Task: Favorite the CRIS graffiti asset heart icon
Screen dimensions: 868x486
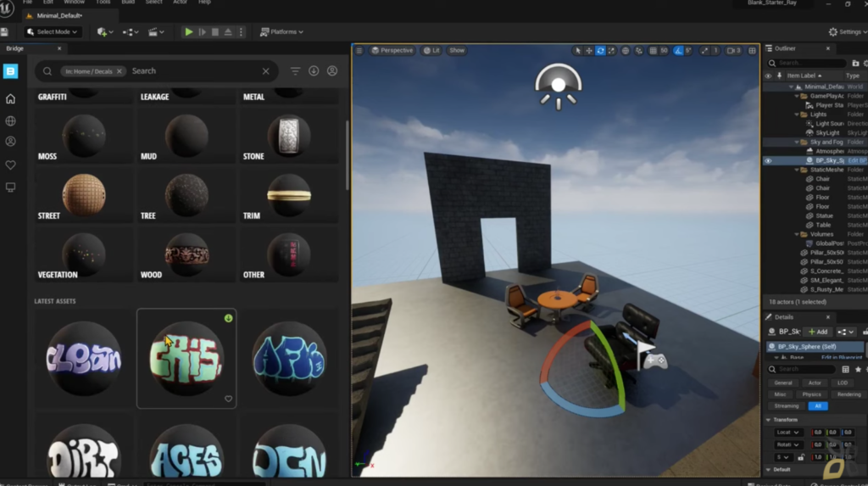Action: click(x=228, y=399)
